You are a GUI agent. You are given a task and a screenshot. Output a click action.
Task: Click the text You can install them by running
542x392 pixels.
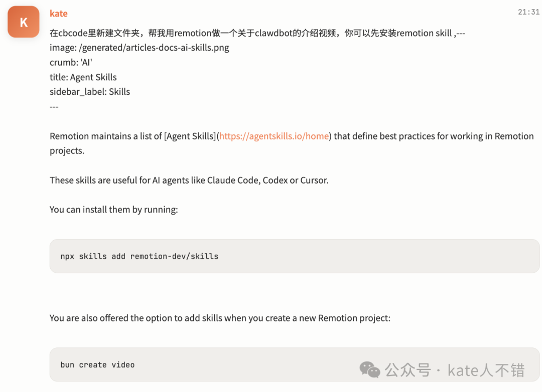click(x=114, y=210)
